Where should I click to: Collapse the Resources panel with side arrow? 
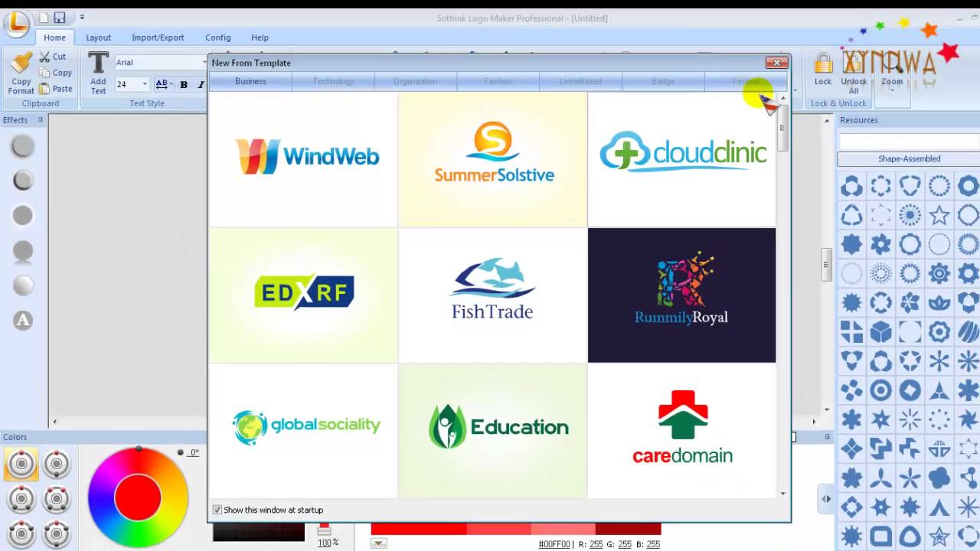pos(826,499)
